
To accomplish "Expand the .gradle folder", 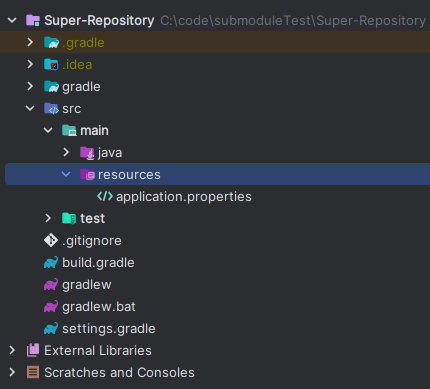I will pyautogui.click(x=30, y=42).
